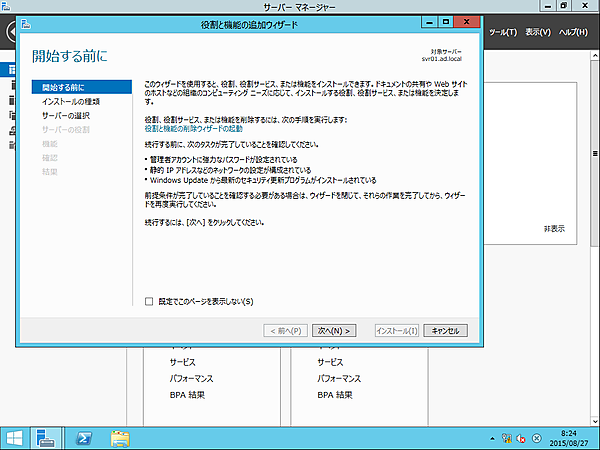Maximize the wizard window

[446, 22]
